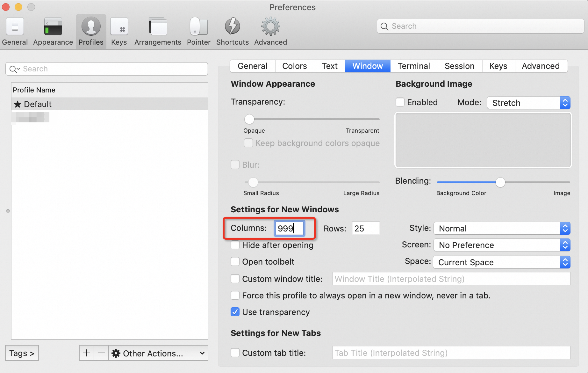Image resolution: width=588 pixels, height=373 pixels.
Task: Click the minus button to remove profile
Action: pyautogui.click(x=101, y=353)
